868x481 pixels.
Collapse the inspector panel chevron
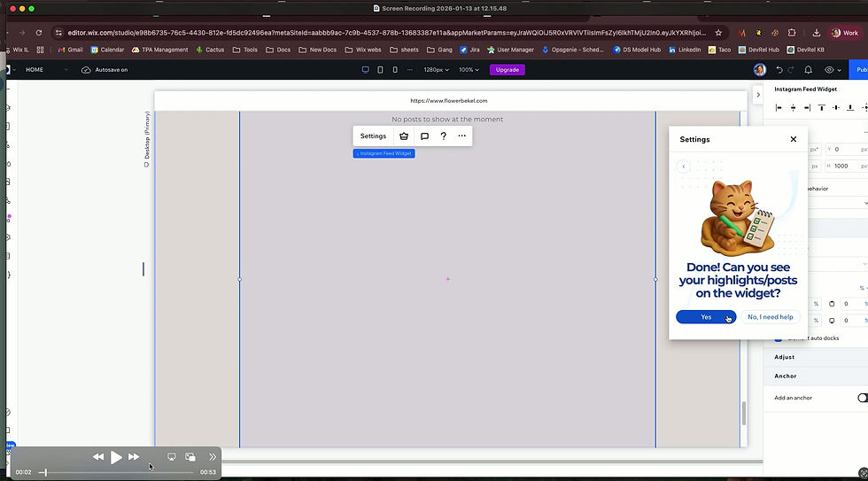click(758, 95)
